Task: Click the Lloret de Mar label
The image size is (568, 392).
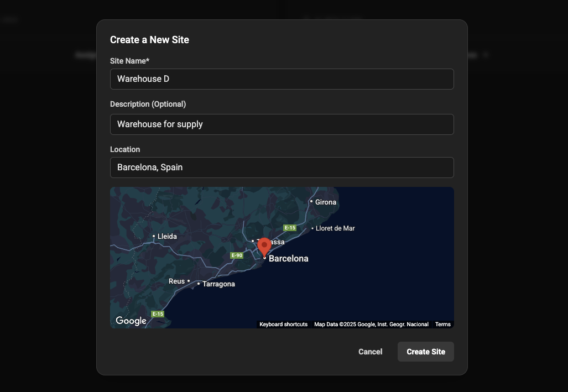Action: tap(335, 228)
